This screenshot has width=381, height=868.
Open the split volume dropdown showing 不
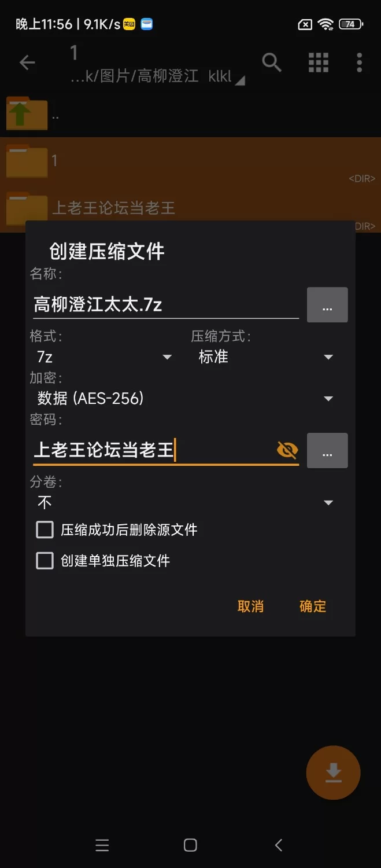(185, 503)
